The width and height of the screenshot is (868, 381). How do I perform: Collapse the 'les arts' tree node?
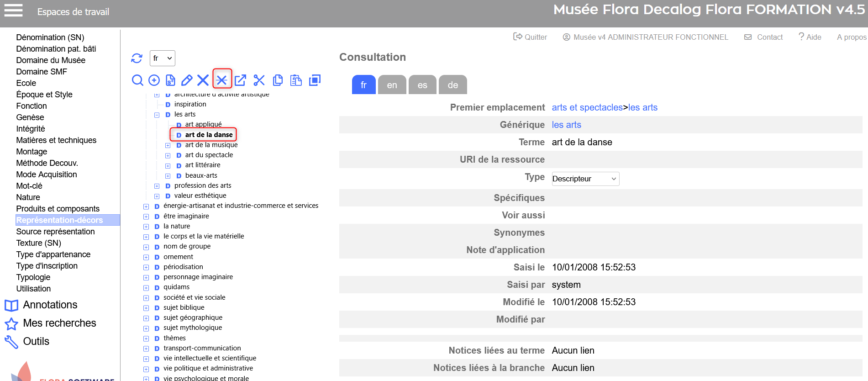pos(157,115)
